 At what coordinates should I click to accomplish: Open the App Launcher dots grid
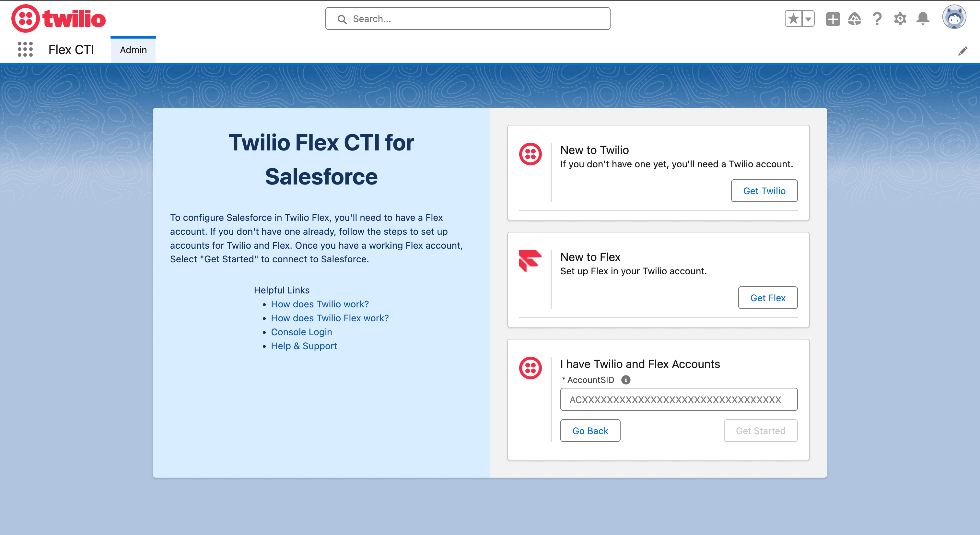[x=25, y=50]
